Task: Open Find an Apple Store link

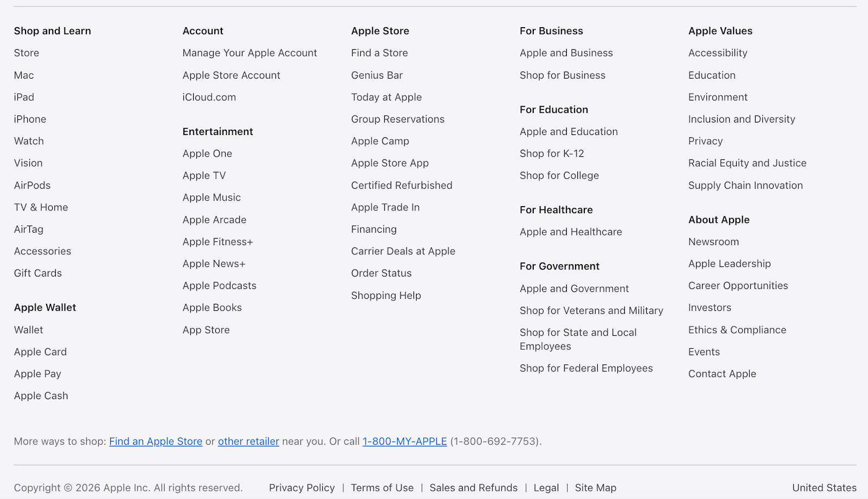Action: 156,441
